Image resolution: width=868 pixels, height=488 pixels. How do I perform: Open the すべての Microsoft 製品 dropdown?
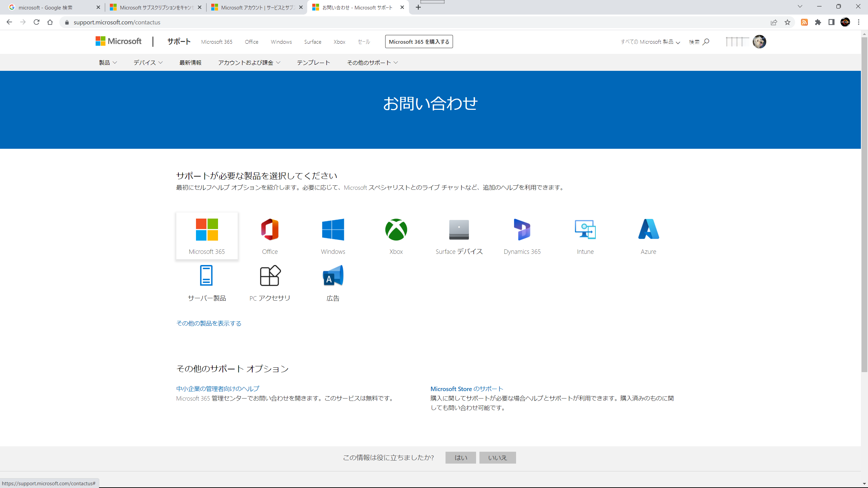(650, 42)
